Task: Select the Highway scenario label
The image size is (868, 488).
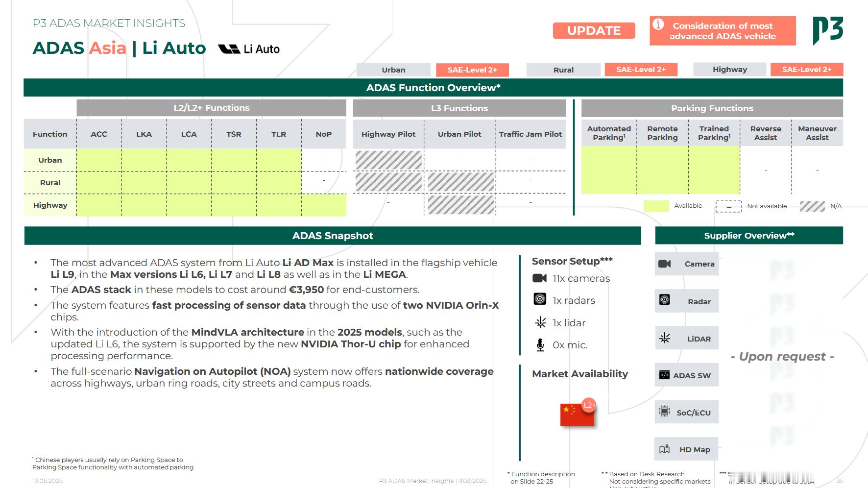Action: click(x=729, y=69)
